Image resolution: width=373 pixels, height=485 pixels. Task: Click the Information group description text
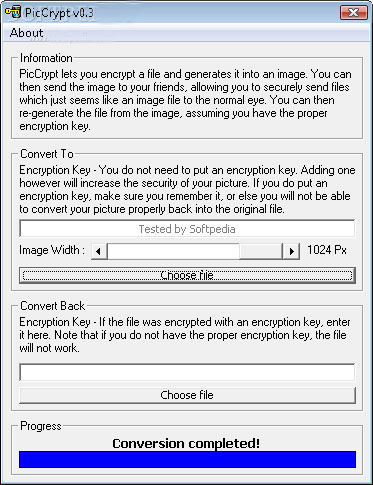tap(185, 100)
